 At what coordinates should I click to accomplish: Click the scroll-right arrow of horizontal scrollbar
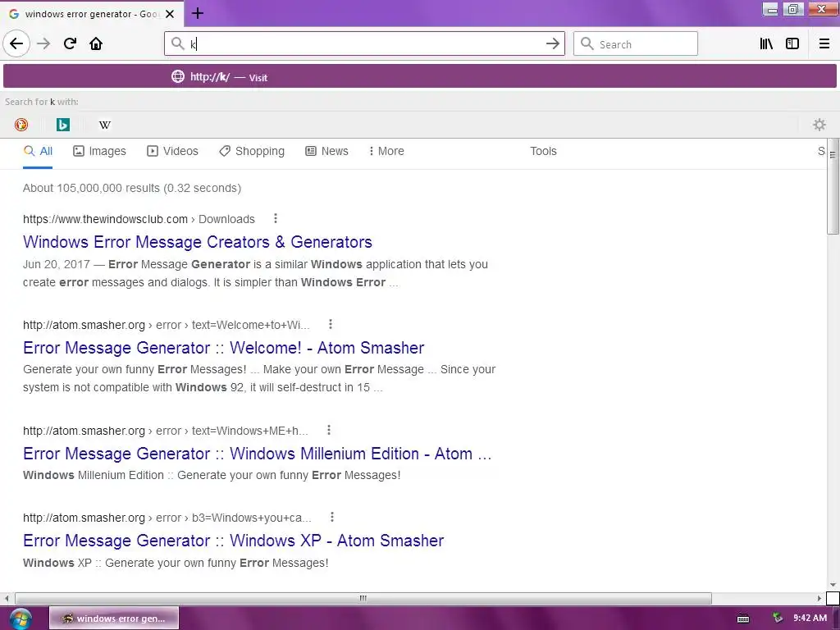819,598
